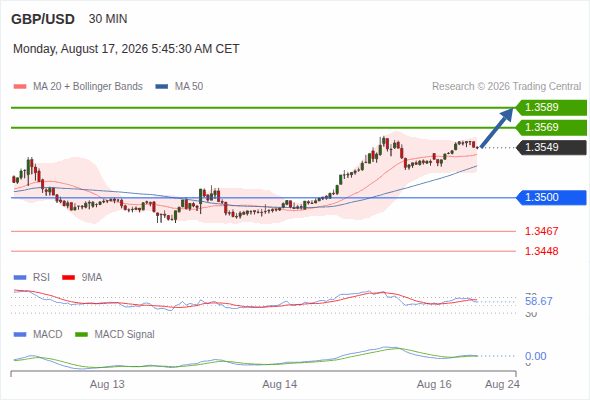The height and width of the screenshot is (400, 590).
Task: Click the Research © 2026 Trading Central credit
Action: tap(506, 87)
